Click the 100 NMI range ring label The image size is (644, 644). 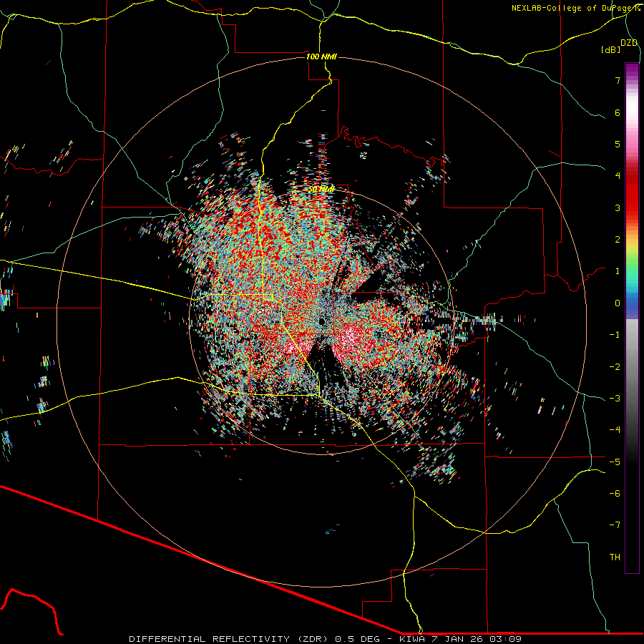tap(321, 57)
